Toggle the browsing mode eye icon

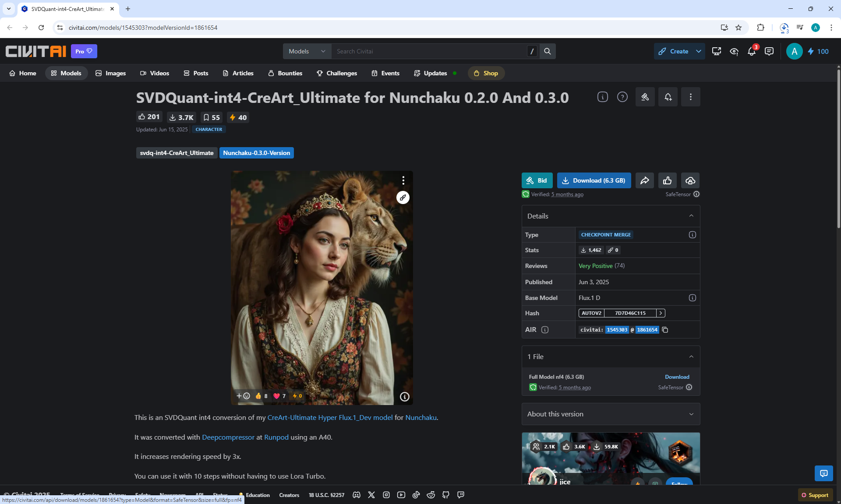tap(734, 51)
